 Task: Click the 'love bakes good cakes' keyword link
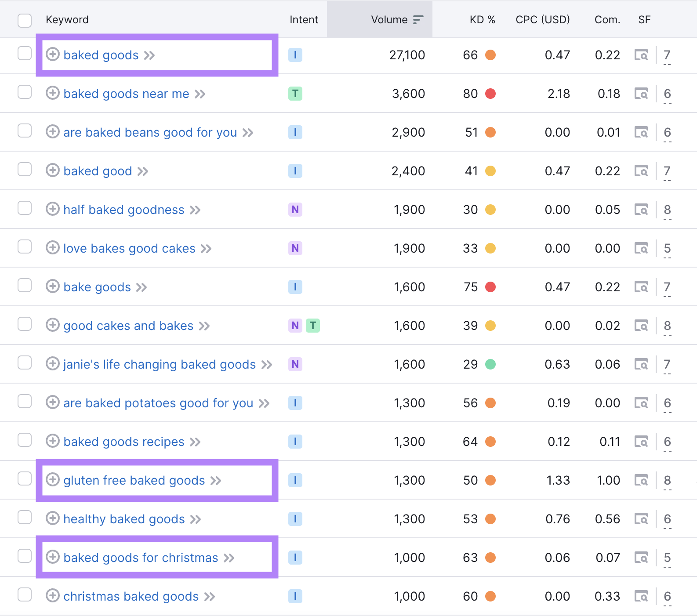[x=129, y=249]
